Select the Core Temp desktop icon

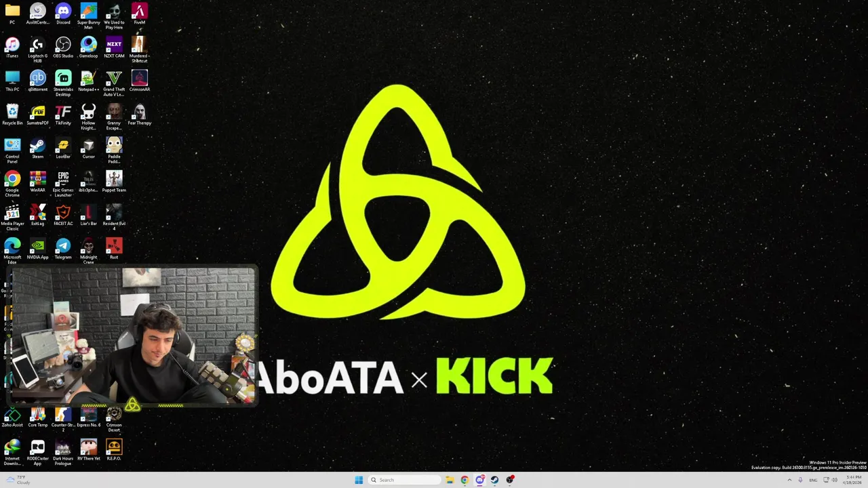pos(37,417)
